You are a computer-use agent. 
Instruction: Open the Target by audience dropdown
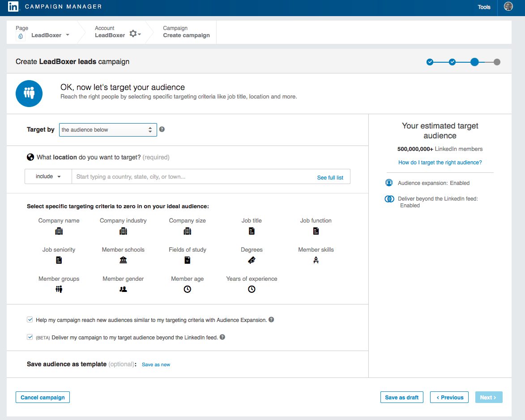point(108,130)
